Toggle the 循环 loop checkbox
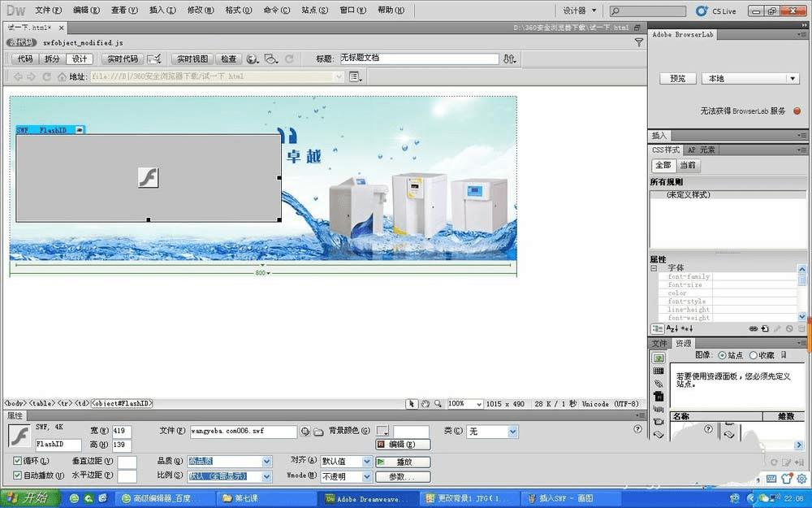This screenshot has height=508, width=812. click(x=17, y=460)
